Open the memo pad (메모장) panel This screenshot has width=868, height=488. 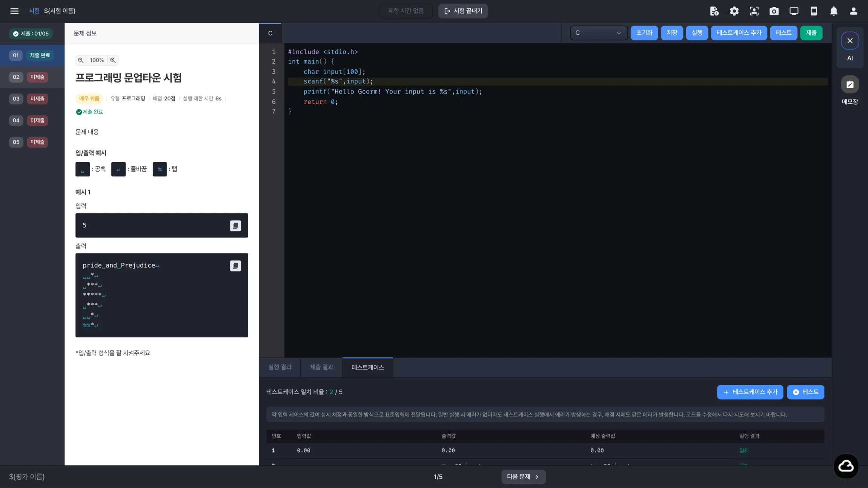850,91
